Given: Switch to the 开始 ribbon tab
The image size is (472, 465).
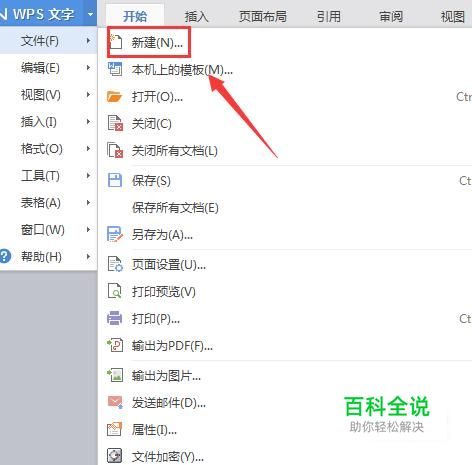Looking at the screenshot, I should click(135, 16).
